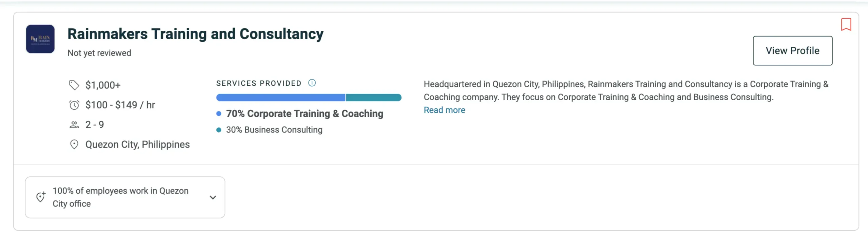The width and height of the screenshot is (868, 238).
Task: Click the price tag icon beside $1,000+
Action: (x=74, y=85)
